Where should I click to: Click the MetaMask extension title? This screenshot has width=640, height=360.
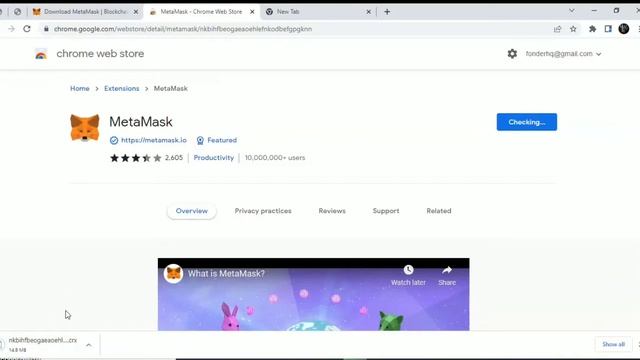coord(141,122)
